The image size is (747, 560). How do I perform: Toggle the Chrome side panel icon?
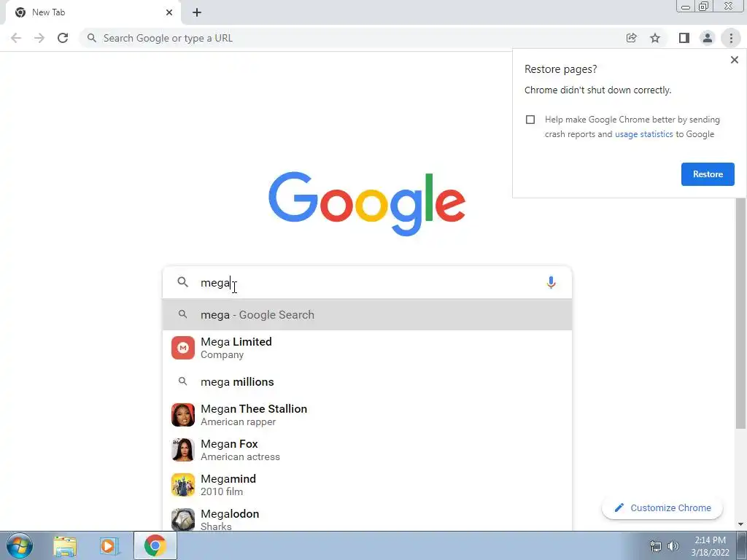[x=684, y=38]
